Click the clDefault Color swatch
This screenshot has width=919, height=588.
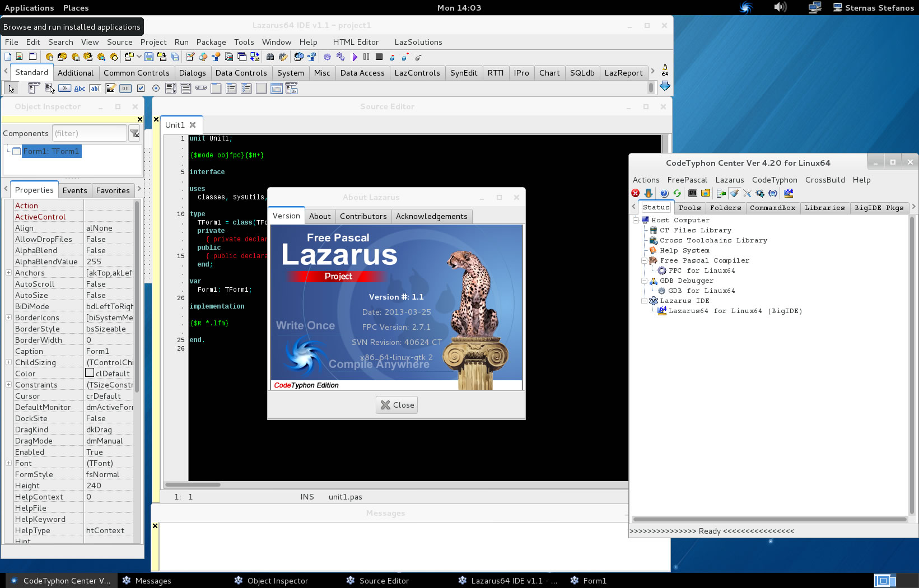pyautogui.click(x=90, y=373)
